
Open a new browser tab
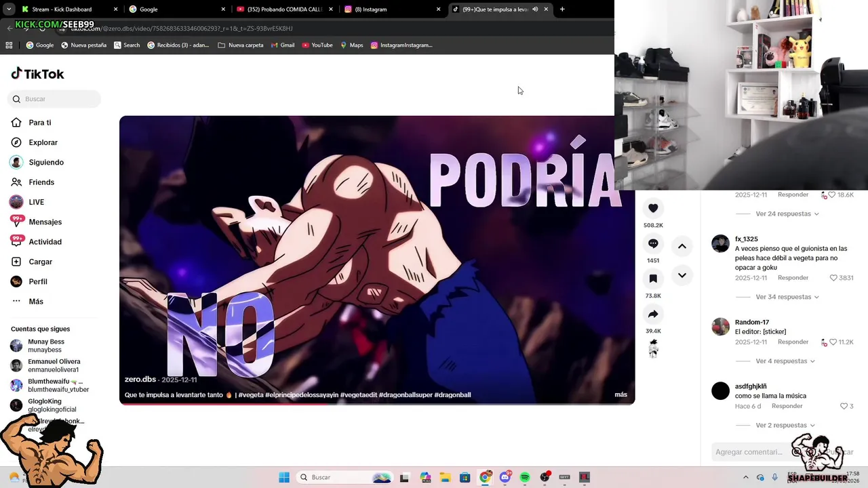point(562,9)
